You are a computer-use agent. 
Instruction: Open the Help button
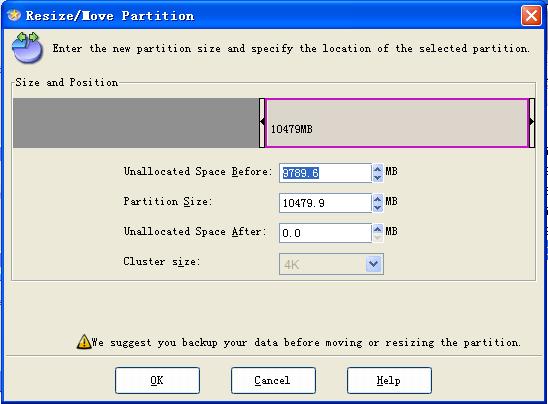tap(389, 380)
